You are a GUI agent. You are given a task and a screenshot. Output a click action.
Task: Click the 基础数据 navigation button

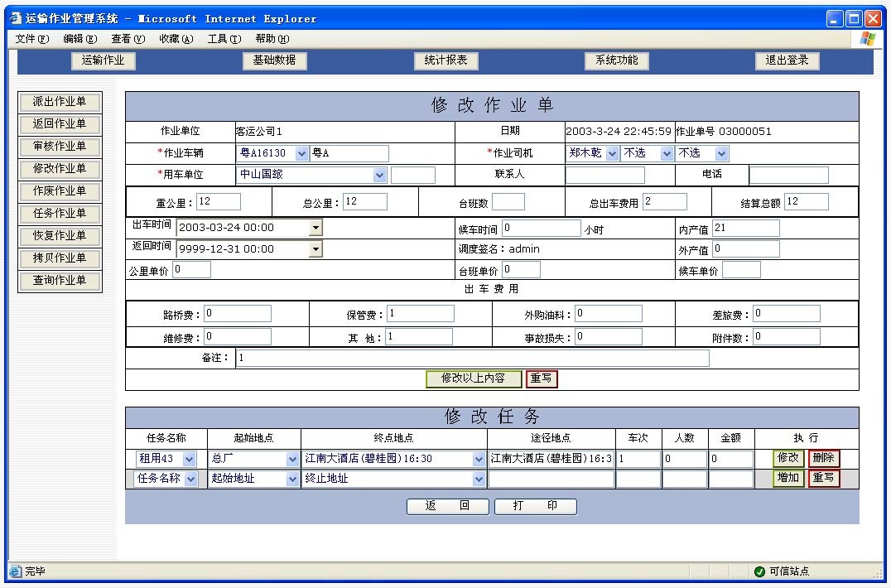click(274, 60)
